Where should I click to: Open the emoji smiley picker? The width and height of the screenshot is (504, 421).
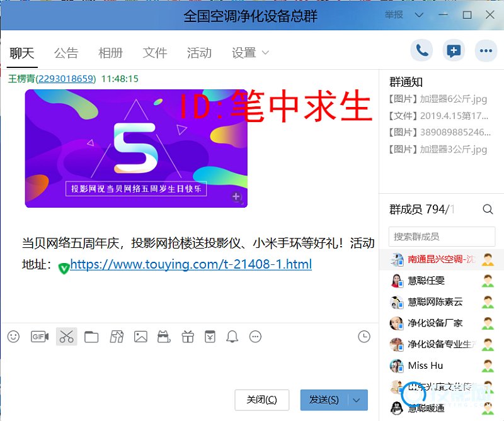13,337
